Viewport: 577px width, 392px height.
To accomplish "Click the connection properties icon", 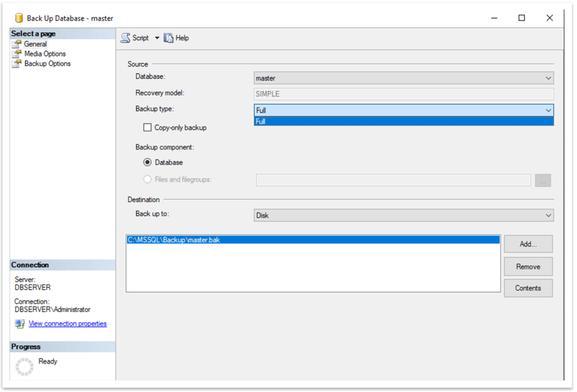I will pos(20,324).
